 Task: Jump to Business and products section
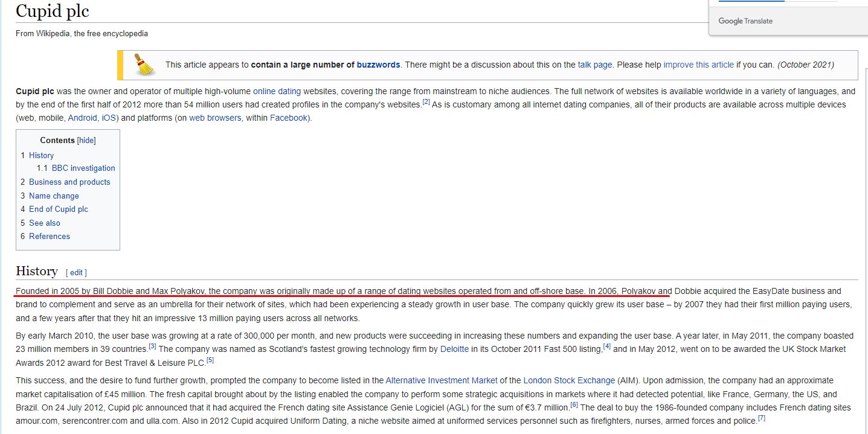69,182
